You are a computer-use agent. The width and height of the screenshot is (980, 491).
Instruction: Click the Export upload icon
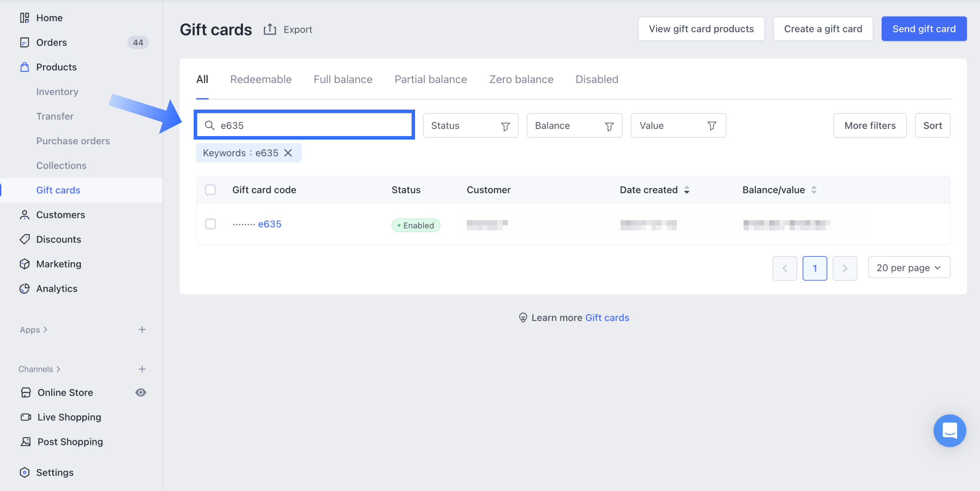click(270, 29)
